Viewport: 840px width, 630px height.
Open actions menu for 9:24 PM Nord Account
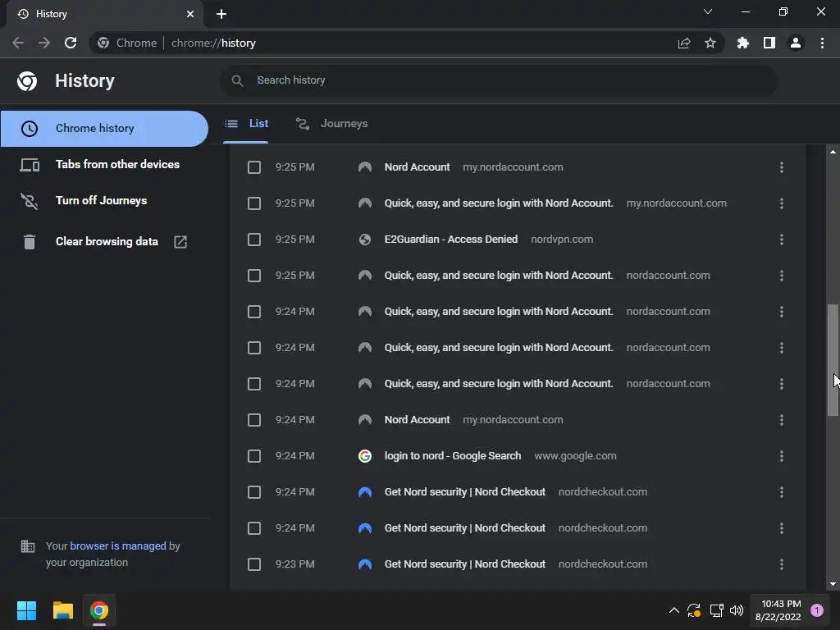coord(782,420)
